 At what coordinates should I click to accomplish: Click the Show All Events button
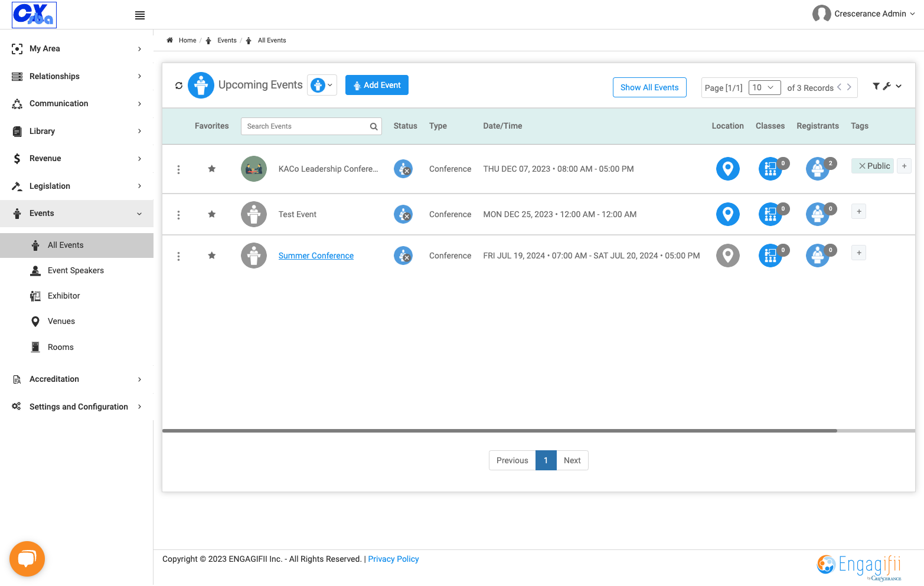(649, 87)
